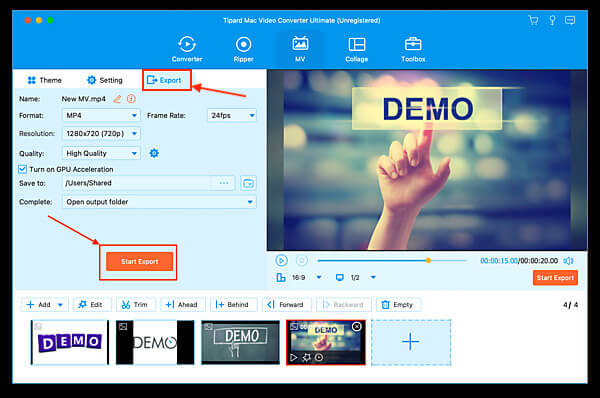This screenshot has width=600, height=398.
Task: Click the Add button
Action: click(38, 305)
